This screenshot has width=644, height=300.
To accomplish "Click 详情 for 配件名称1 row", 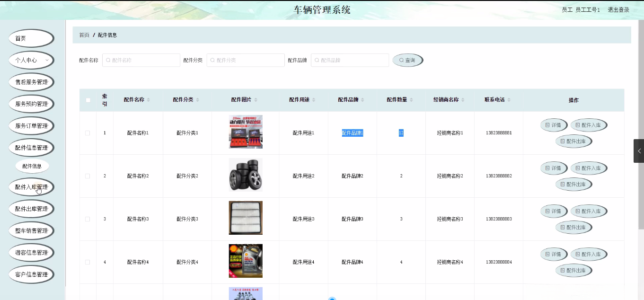I will [x=554, y=125].
